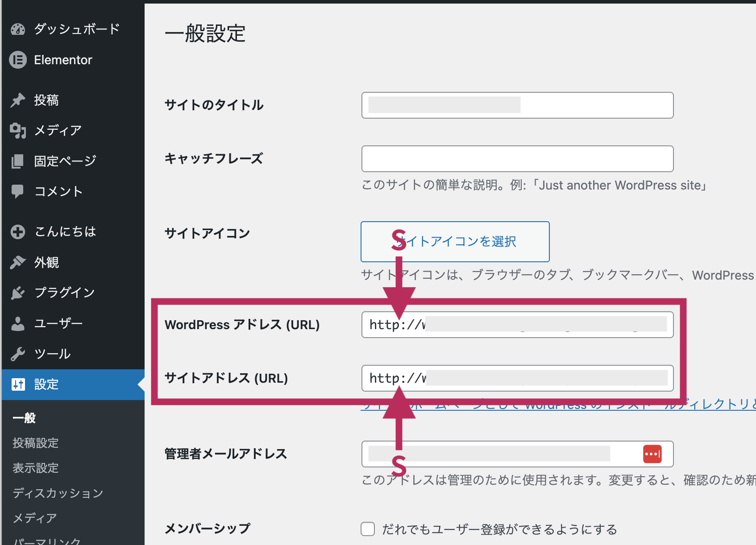Select the Elementor icon
Screen dimensions: 756x545
17,59
